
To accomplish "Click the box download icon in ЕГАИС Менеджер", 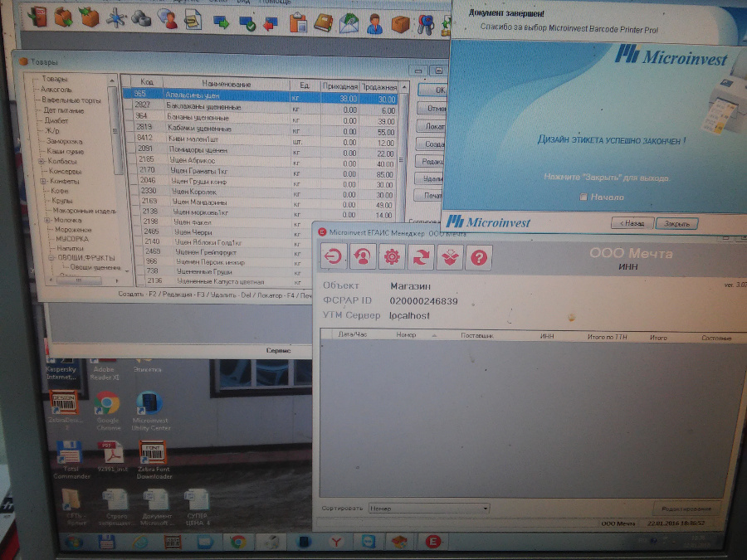I will pos(450,258).
